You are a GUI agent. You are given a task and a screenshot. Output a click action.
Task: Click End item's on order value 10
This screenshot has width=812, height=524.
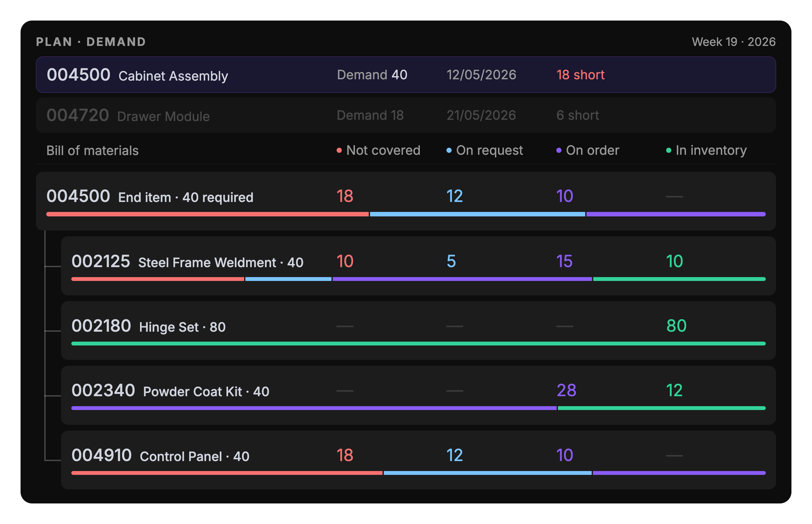click(x=564, y=196)
